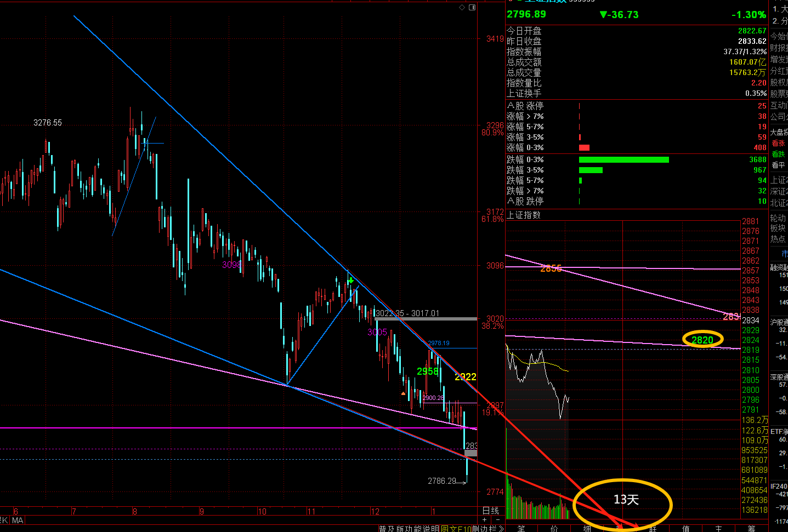Image resolution: width=788 pixels, height=532 pixels.
Task: Switch to the 筹 tab
Action: 752,528
